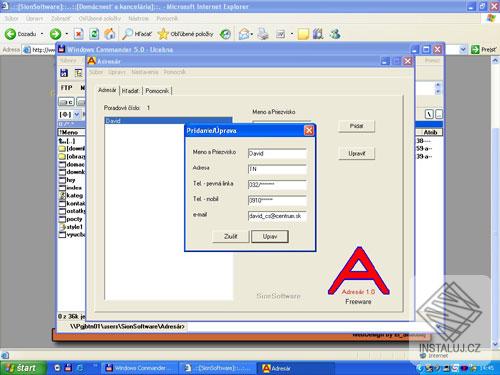500x375 pixels.
Task: Click the e-mail input field
Action: (277, 216)
